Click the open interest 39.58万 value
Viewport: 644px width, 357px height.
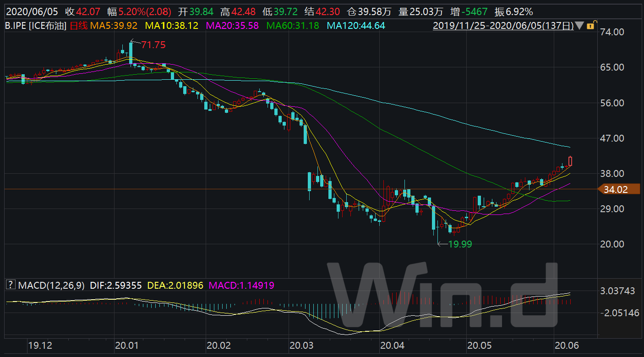click(375, 12)
